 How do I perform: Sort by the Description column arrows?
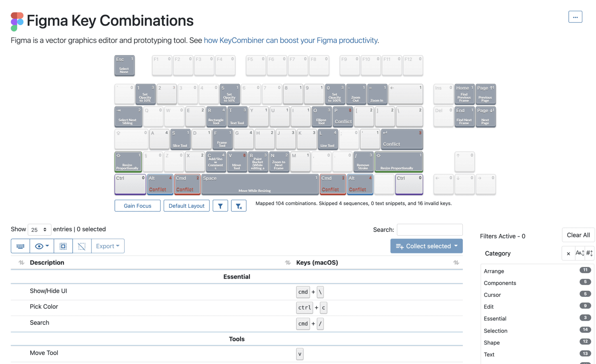[x=21, y=263]
